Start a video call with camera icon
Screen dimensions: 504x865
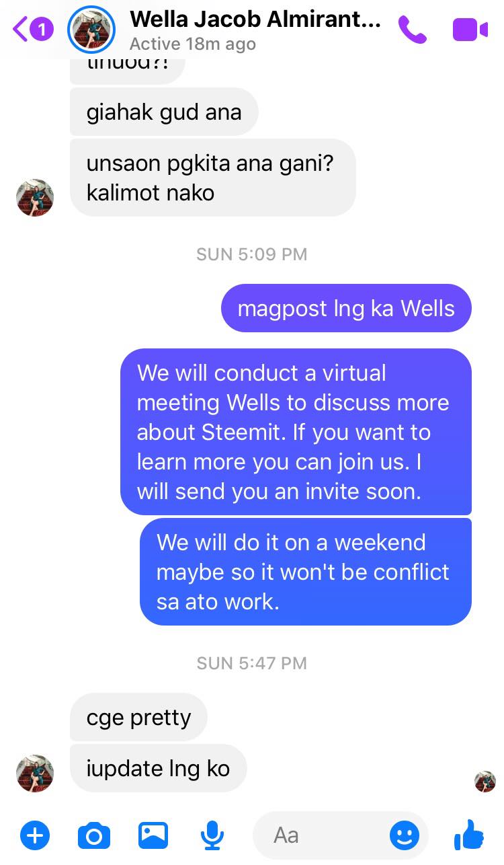click(470, 30)
